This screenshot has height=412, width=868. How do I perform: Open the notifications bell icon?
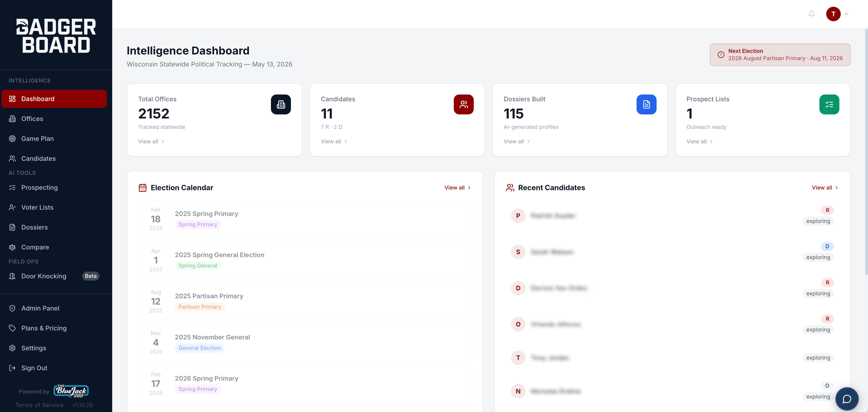[811, 14]
